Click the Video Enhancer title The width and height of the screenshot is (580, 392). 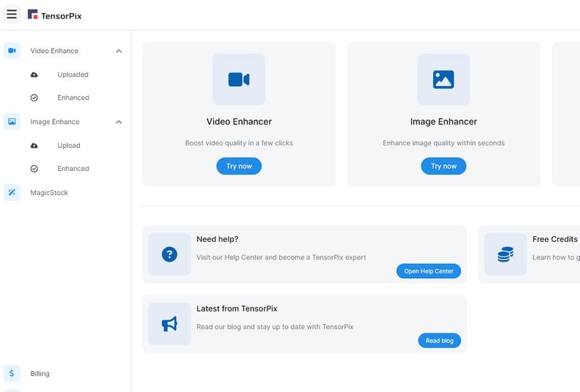click(239, 122)
